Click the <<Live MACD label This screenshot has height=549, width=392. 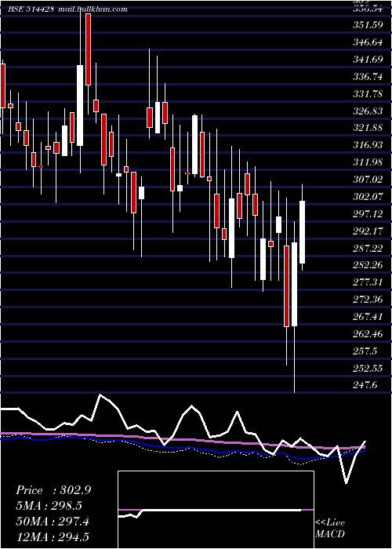330,528
